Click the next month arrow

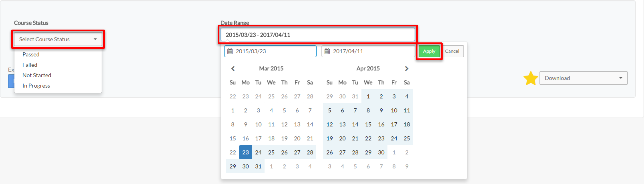407,69
